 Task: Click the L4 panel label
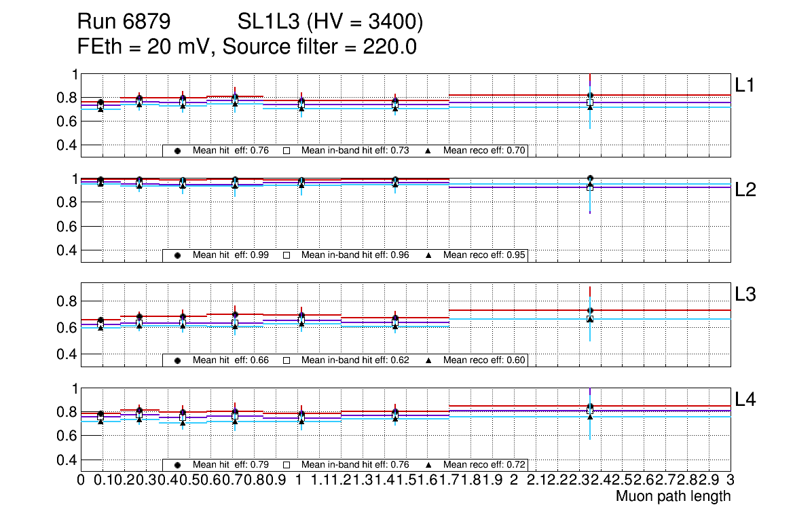tap(745, 400)
